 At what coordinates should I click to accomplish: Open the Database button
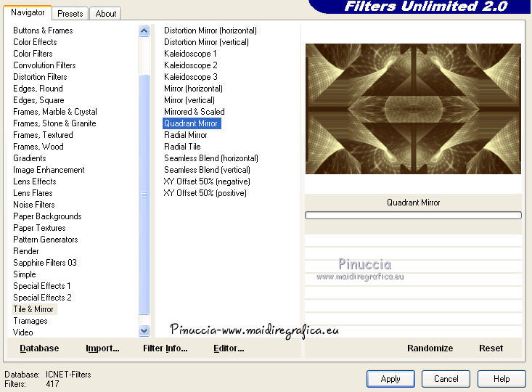[39, 348]
